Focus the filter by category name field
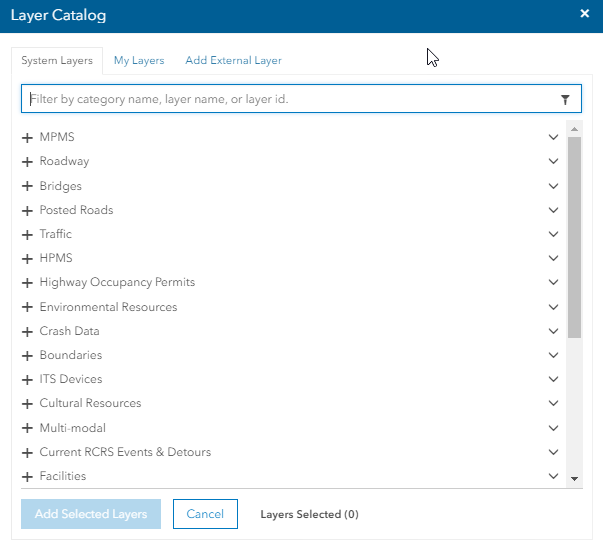Viewport: 603px width, 555px height. (x=290, y=100)
